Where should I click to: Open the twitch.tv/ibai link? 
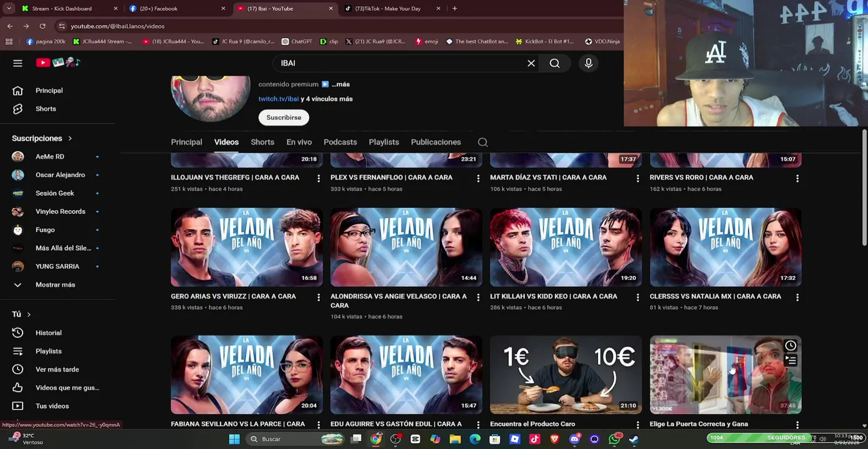pos(278,99)
